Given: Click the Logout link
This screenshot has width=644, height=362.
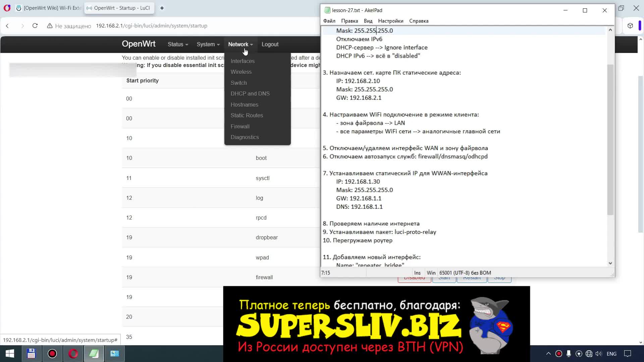Looking at the screenshot, I should click(x=270, y=44).
